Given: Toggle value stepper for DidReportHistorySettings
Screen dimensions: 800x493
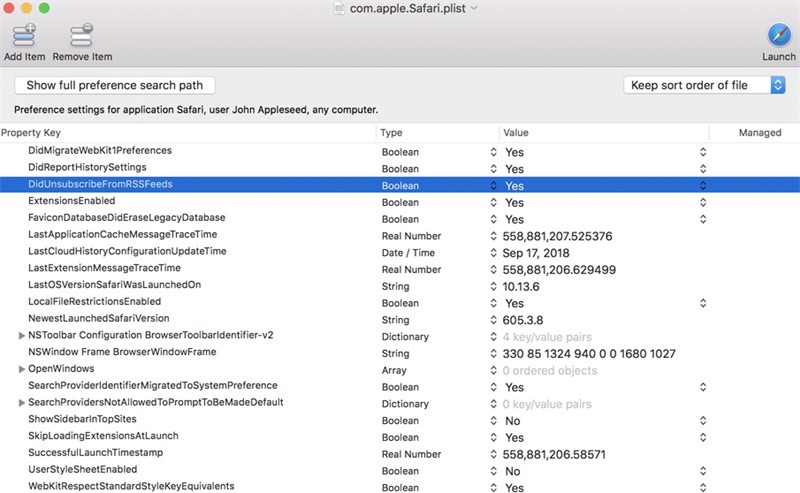Looking at the screenshot, I should [x=703, y=169].
